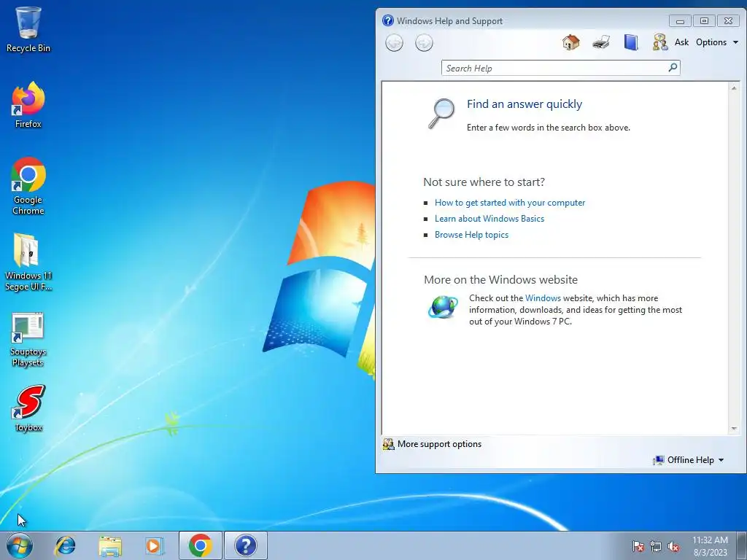
Task: Click the large magnifying glass graphic
Action: (x=441, y=113)
